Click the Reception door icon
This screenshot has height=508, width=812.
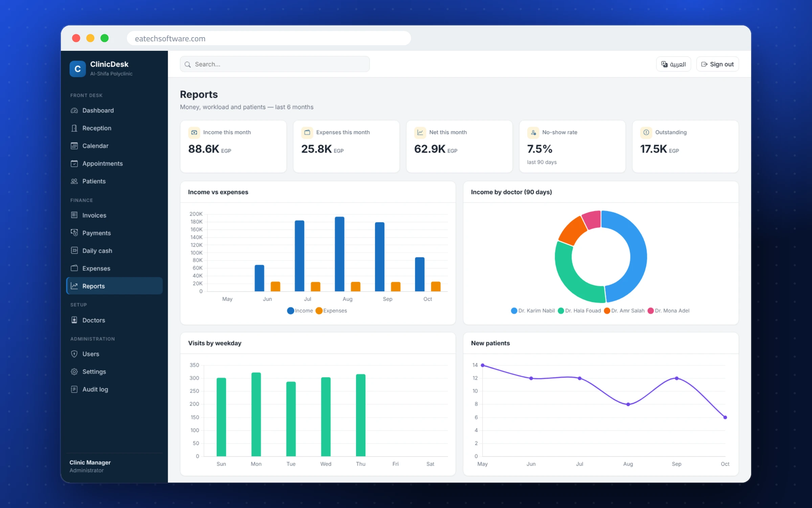74,128
